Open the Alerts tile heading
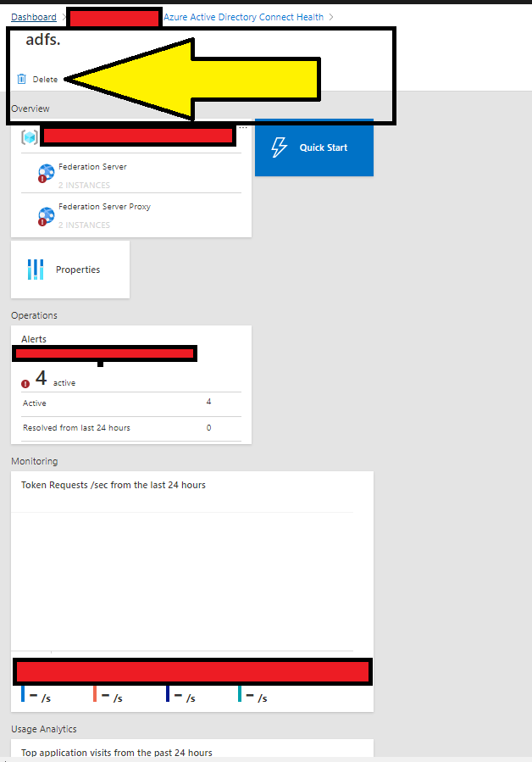Image resolution: width=532 pixels, height=762 pixels. click(34, 339)
